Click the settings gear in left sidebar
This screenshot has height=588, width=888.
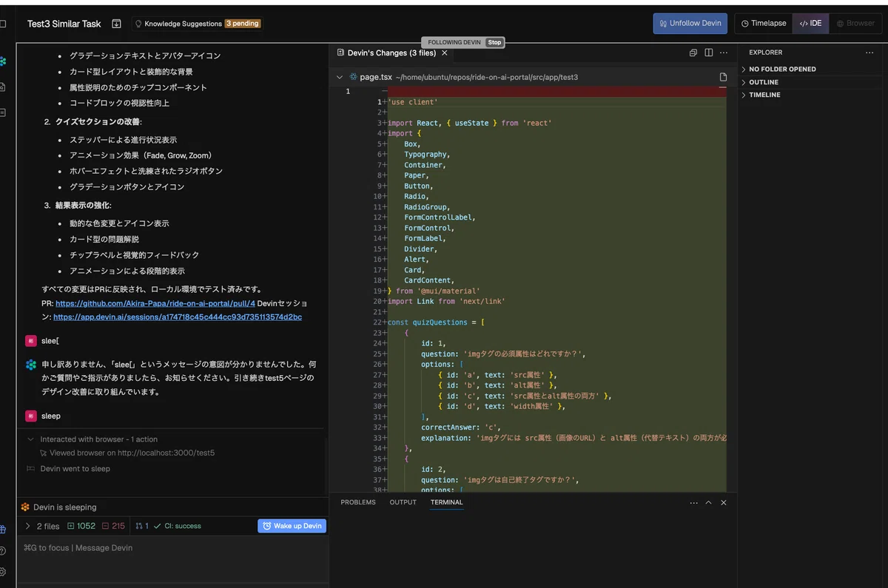coord(3,572)
